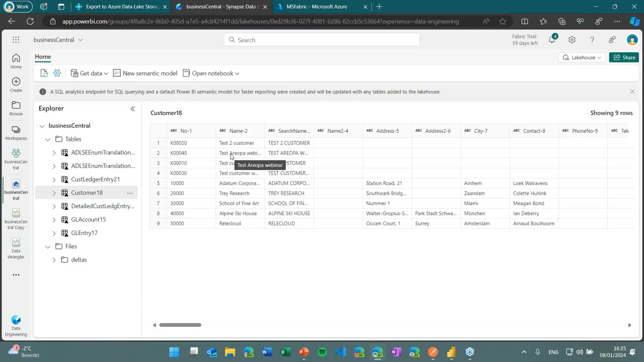Screen dimensions: 644x362
Task: Select the GLEntry17 table in Explorer
Action: click(84, 233)
